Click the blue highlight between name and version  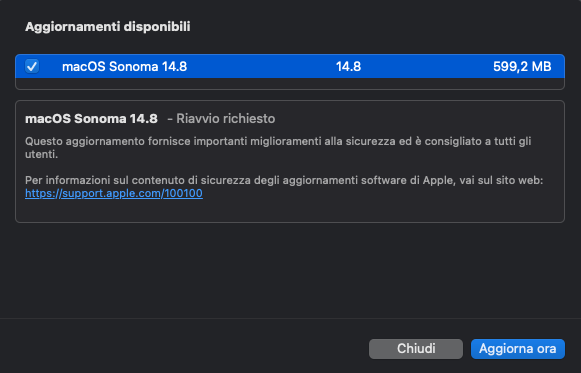tap(261, 67)
